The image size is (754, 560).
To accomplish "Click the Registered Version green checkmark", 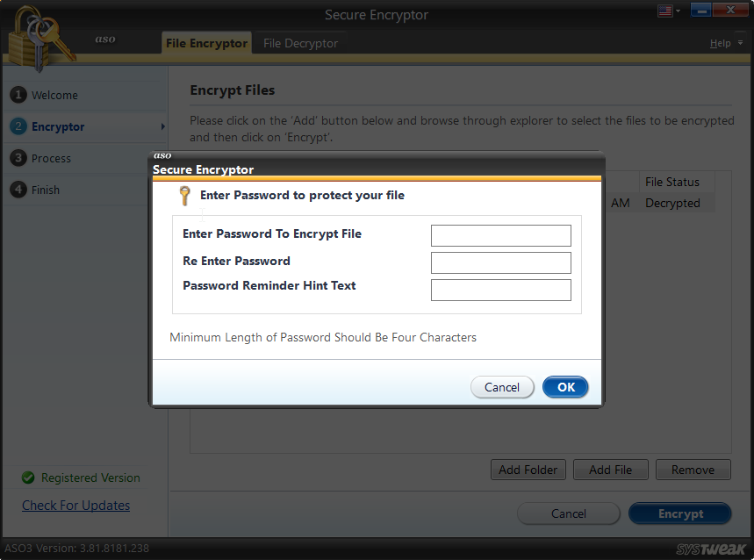I will click(26, 477).
